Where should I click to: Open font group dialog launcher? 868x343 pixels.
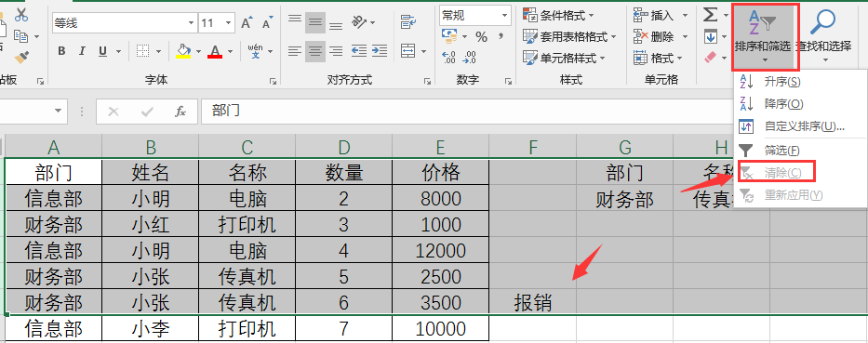[x=273, y=81]
